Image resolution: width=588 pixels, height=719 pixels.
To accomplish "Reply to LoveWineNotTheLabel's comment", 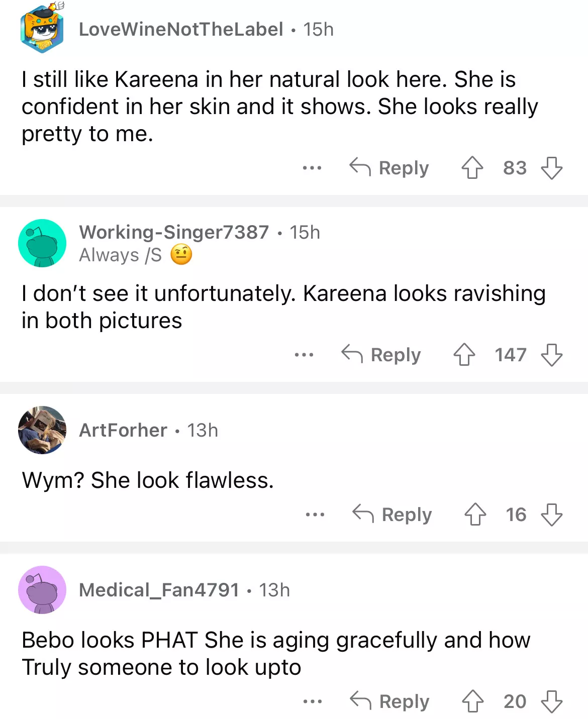I will click(389, 168).
